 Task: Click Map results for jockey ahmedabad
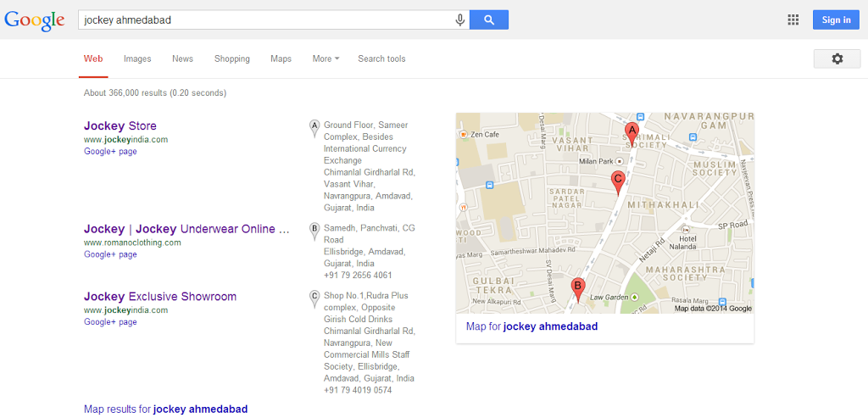pyautogui.click(x=165, y=409)
